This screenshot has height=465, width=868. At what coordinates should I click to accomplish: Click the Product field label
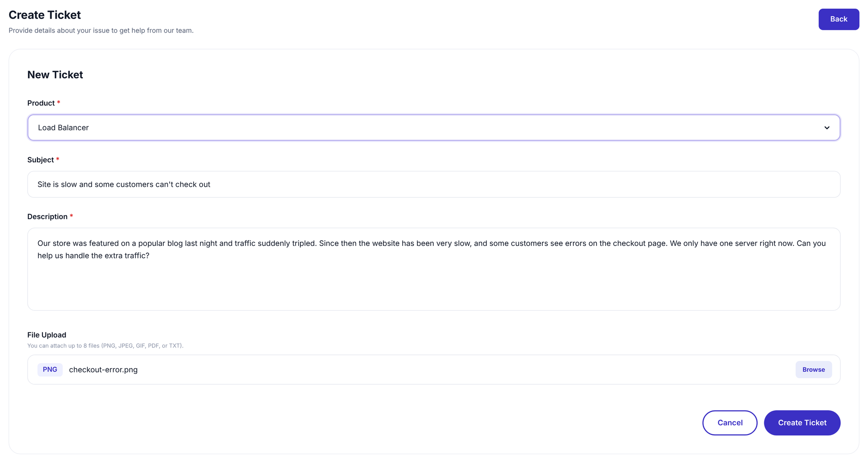(x=41, y=103)
